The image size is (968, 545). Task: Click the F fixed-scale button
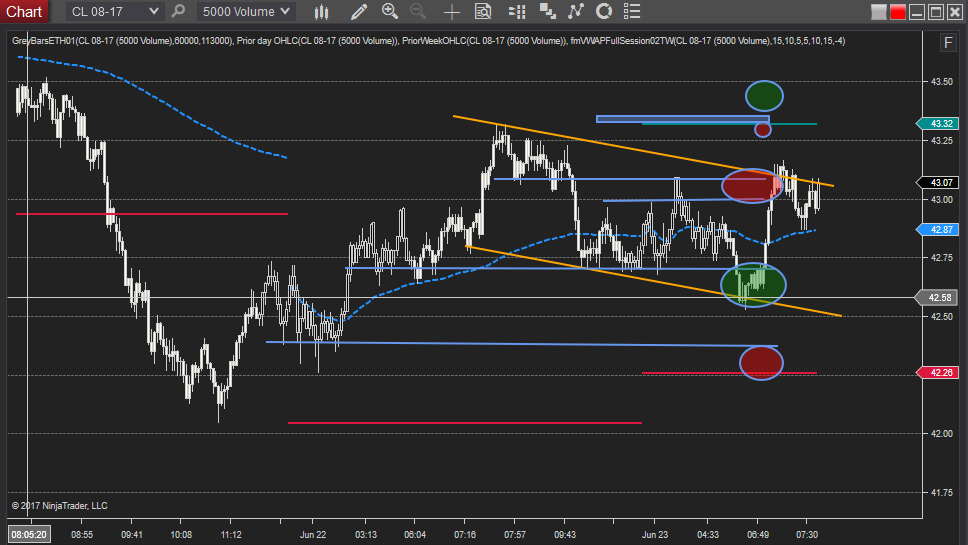point(948,43)
